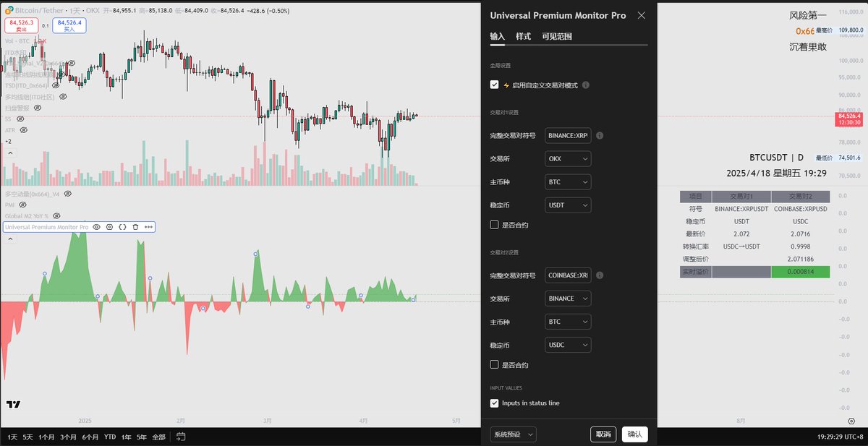Screen dimensions: 868x446
Task: Click the +2 hidden indicators label
Action: pos(8,141)
